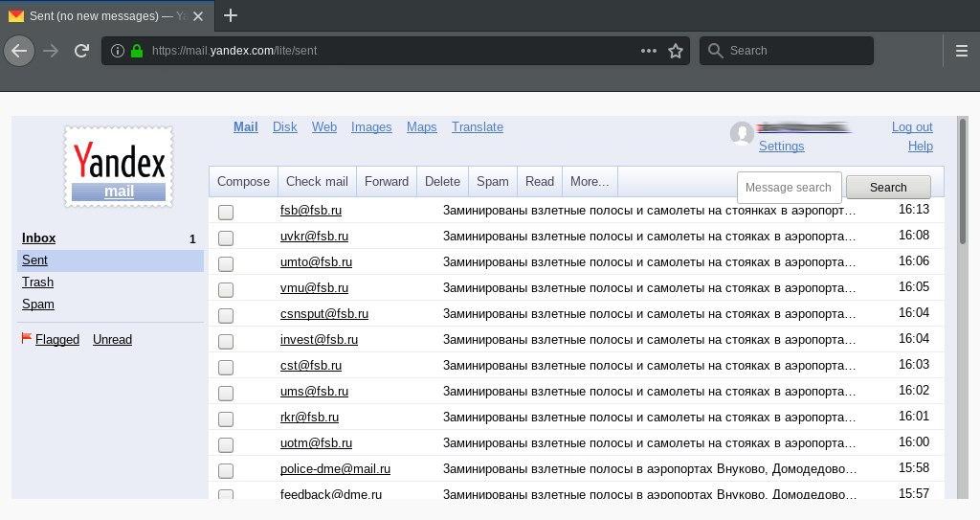Click the Message search input field
980x520 pixels.
click(x=789, y=188)
